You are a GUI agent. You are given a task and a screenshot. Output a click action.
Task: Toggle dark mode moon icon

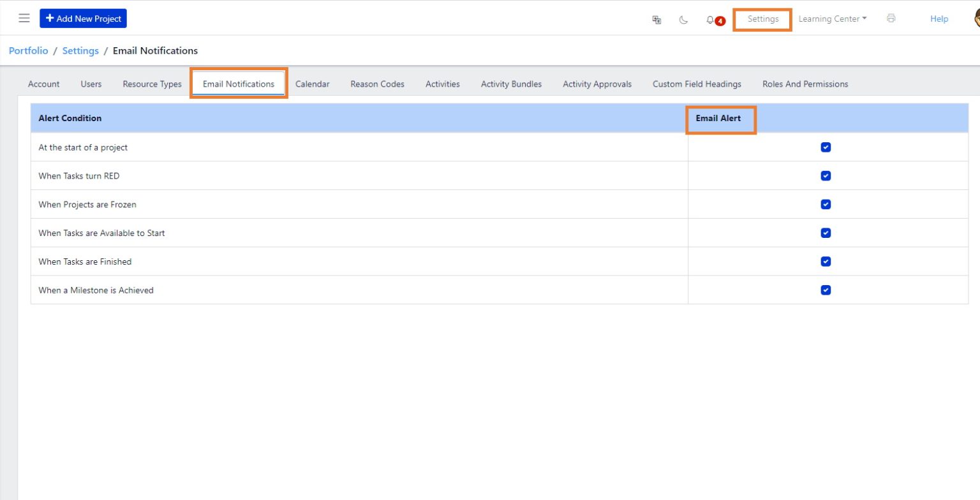pos(683,20)
